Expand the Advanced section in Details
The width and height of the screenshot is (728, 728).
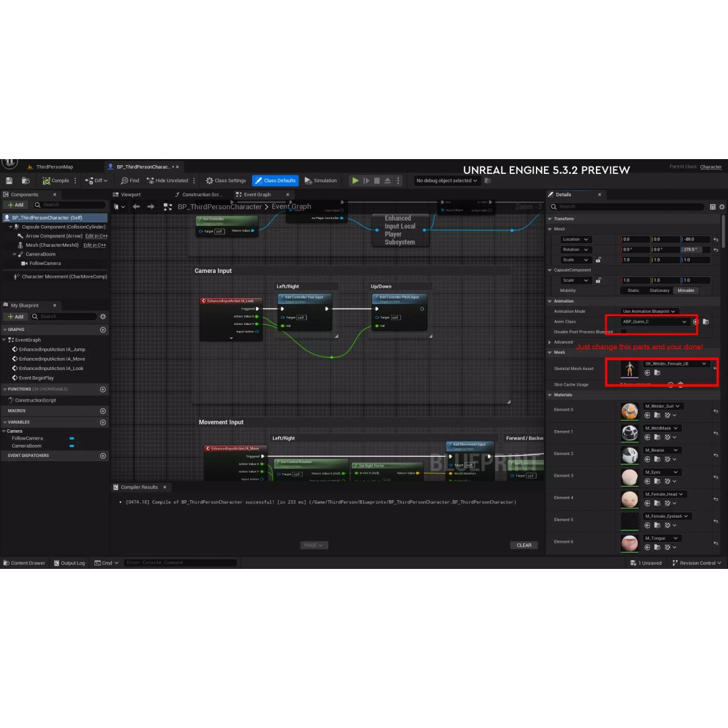click(550, 342)
